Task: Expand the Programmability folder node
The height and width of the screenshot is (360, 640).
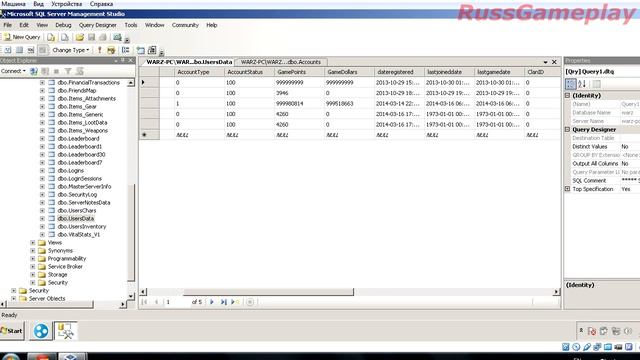Action: 33,258
